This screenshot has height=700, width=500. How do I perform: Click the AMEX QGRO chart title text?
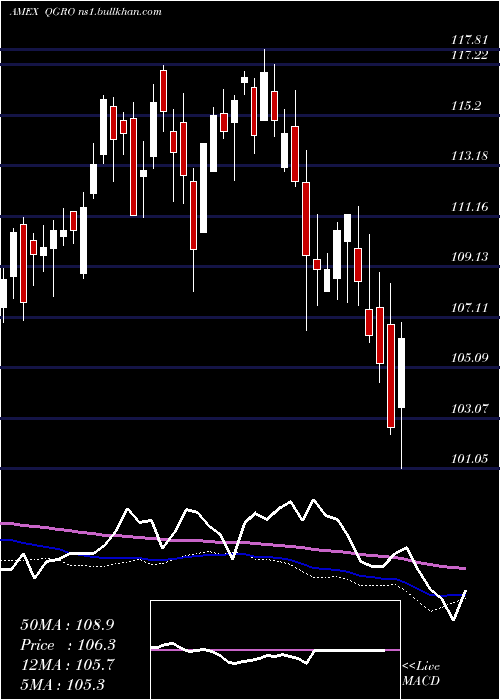coord(85,12)
